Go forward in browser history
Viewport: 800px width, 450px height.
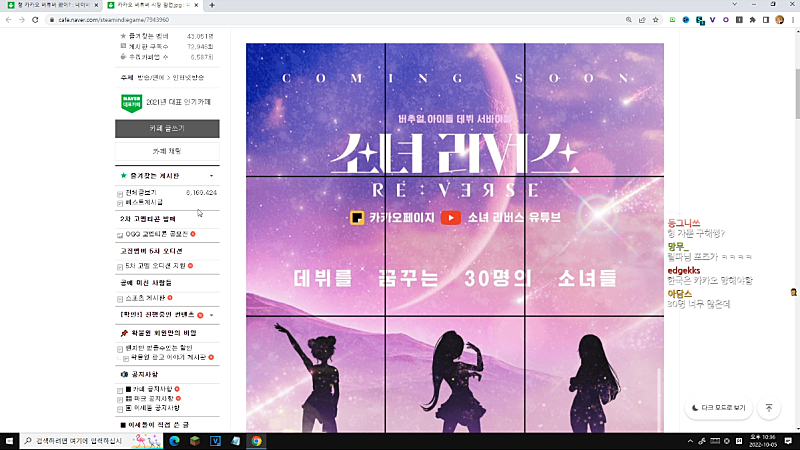coord(21,20)
